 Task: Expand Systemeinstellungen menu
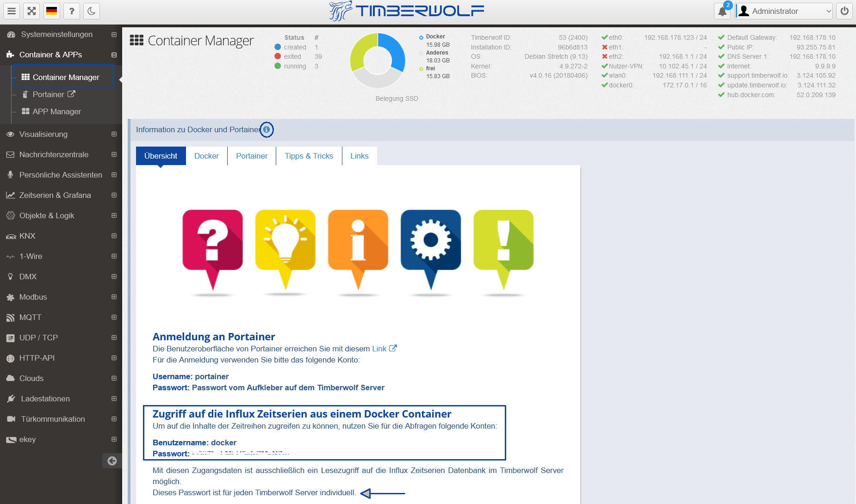coord(114,34)
